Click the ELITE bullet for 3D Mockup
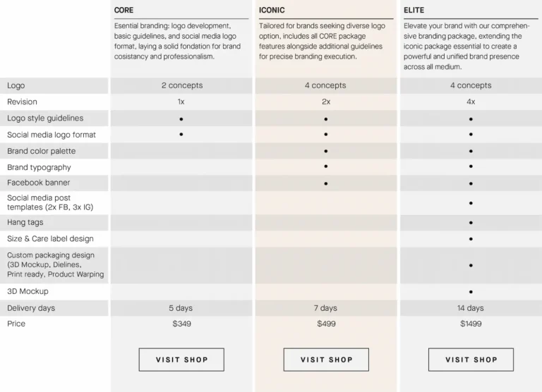The height and width of the screenshot is (392, 542). pos(471,291)
